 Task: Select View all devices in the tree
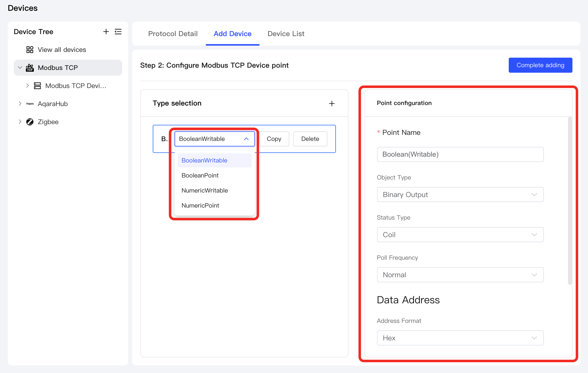coord(62,50)
